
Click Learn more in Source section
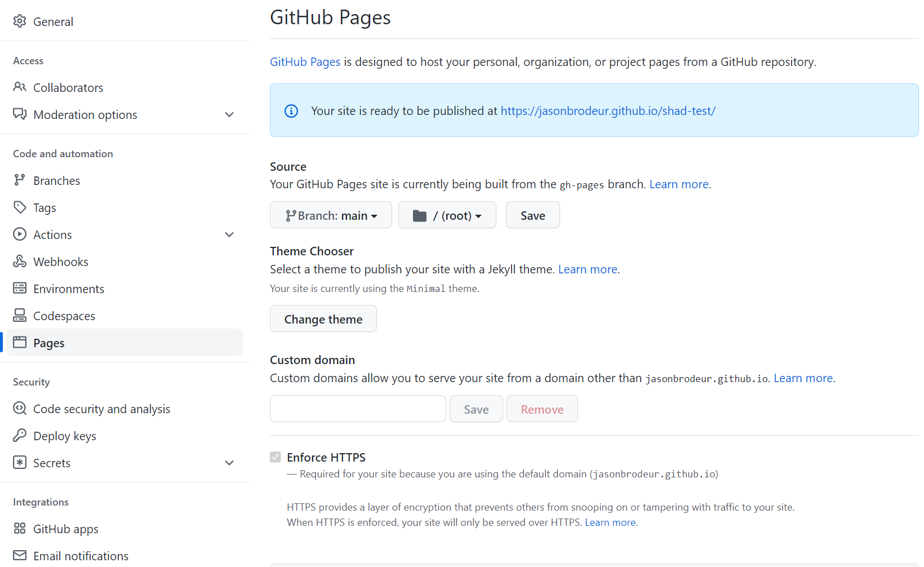coord(679,184)
